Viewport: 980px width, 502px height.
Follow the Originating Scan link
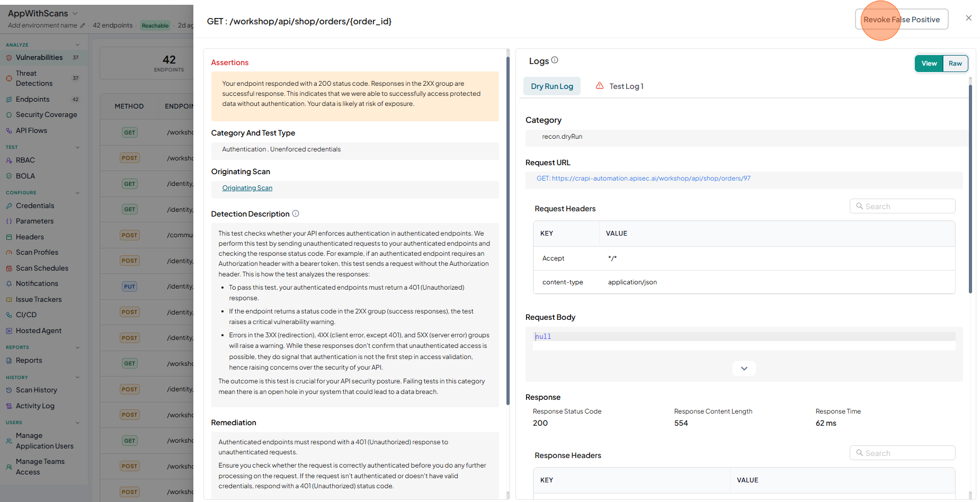247,188
